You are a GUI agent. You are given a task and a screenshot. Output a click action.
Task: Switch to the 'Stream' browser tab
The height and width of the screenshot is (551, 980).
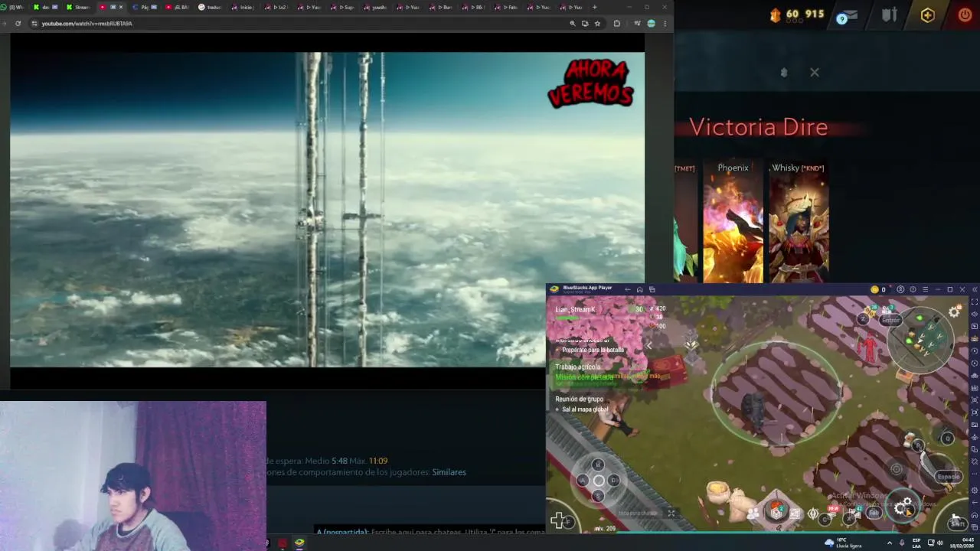click(79, 7)
